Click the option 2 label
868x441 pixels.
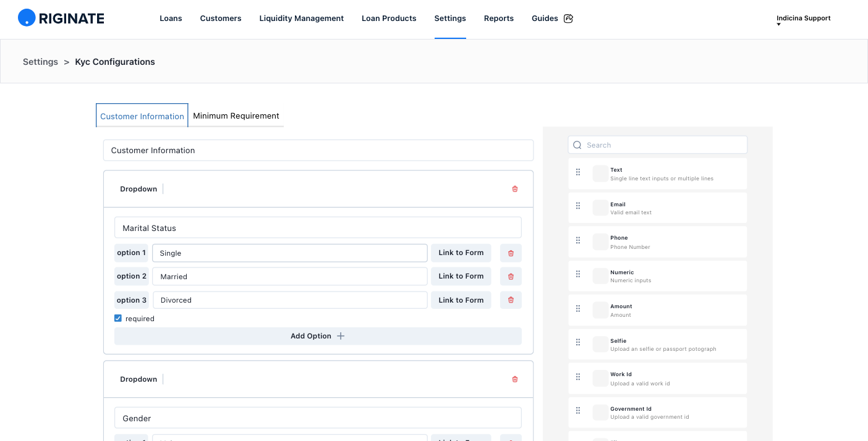click(x=132, y=276)
